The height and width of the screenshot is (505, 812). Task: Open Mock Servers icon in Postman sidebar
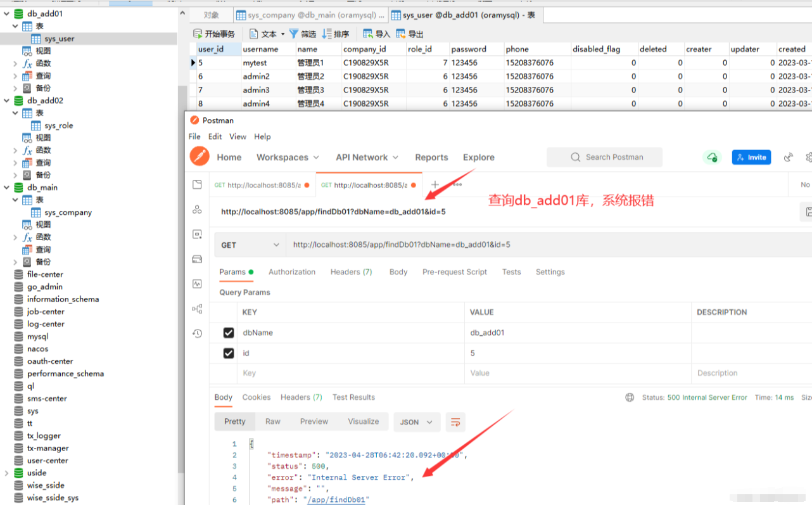click(x=198, y=259)
